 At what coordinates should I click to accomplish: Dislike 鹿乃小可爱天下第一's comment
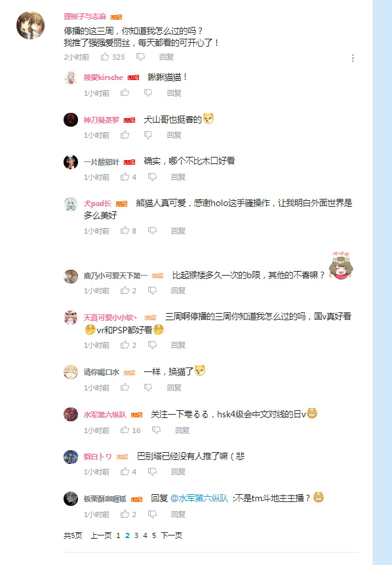click(x=152, y=291)
